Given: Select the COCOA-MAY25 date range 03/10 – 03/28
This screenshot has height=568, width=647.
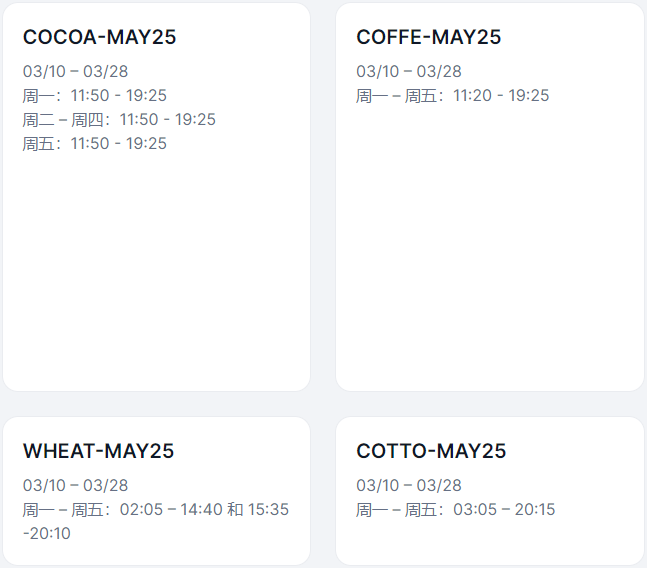Looking at the screenshot, I should point(75,72).
